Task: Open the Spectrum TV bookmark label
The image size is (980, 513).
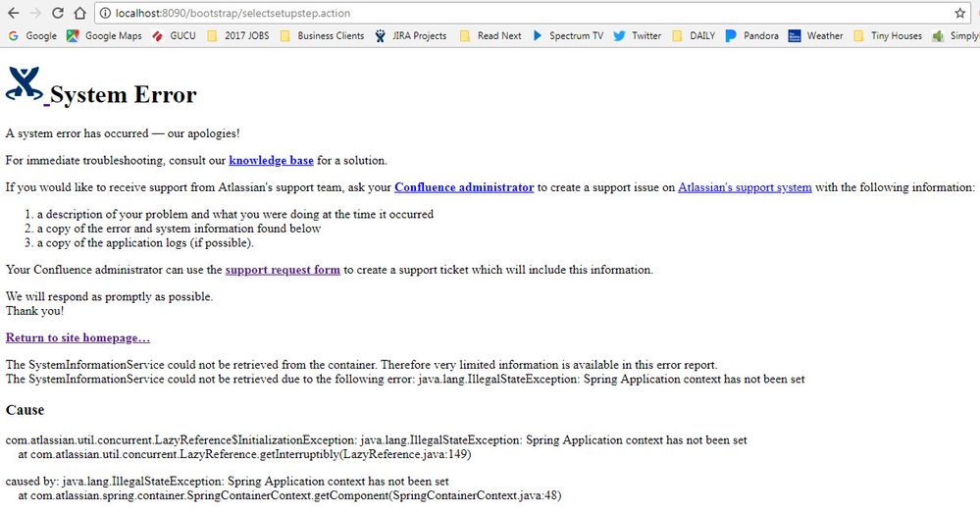Action: coord(576,35)
